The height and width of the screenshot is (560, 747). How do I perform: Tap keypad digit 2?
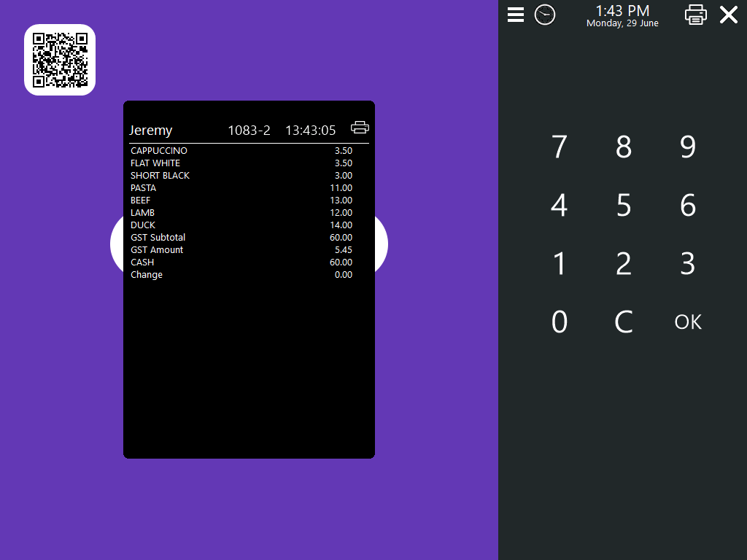point(624,263)
